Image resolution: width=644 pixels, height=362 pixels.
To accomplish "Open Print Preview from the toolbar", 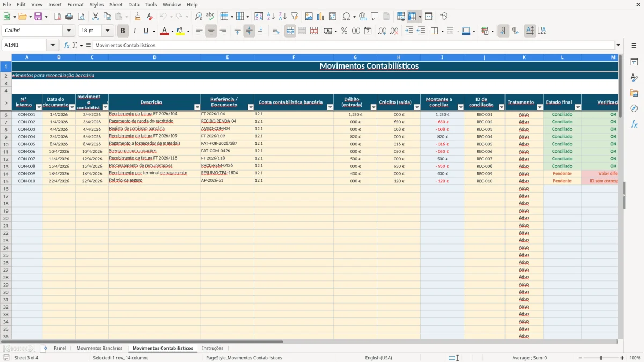I will pos(80,17).
